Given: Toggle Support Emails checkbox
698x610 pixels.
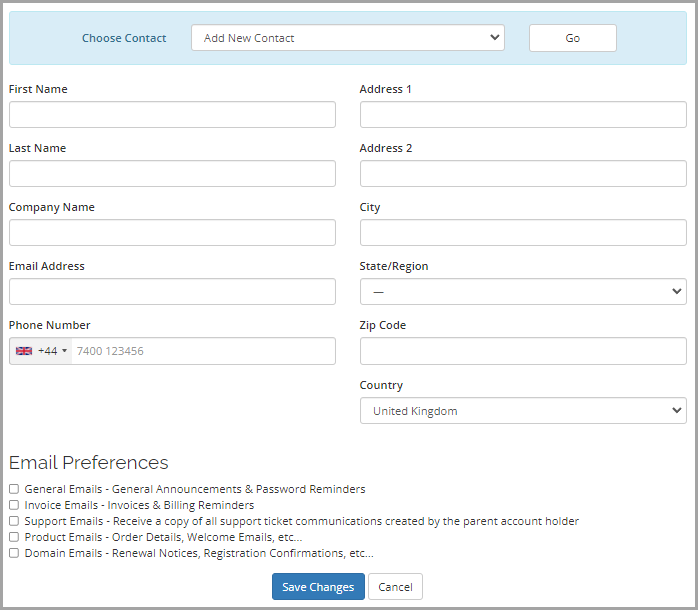Looking at the screenshot, I should tap(14, 521).
